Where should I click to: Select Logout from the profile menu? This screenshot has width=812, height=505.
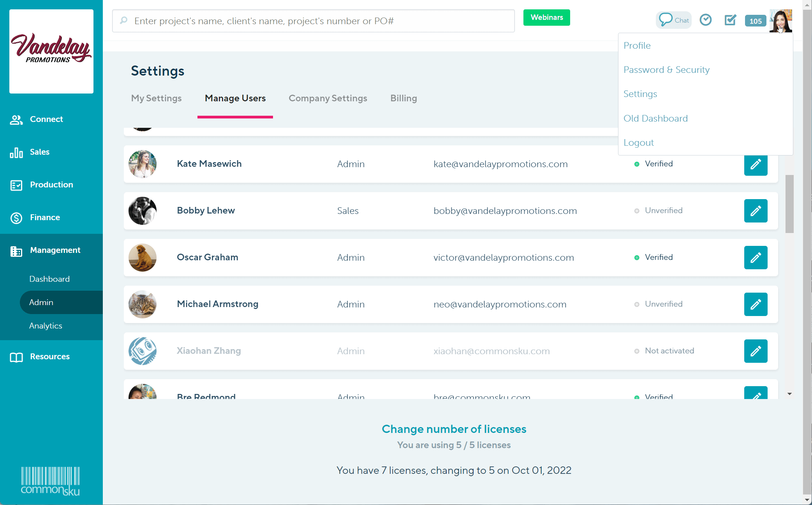click(x=639, y=142)
